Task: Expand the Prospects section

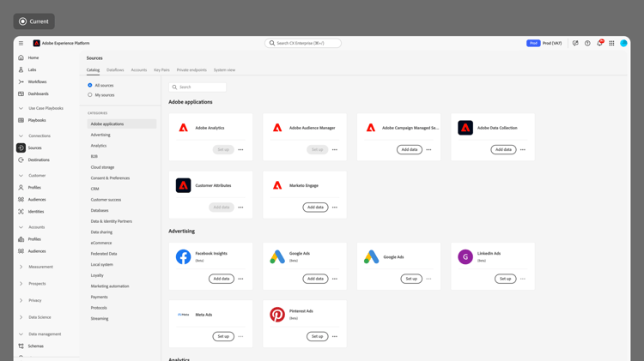Action: click(21, 284)
